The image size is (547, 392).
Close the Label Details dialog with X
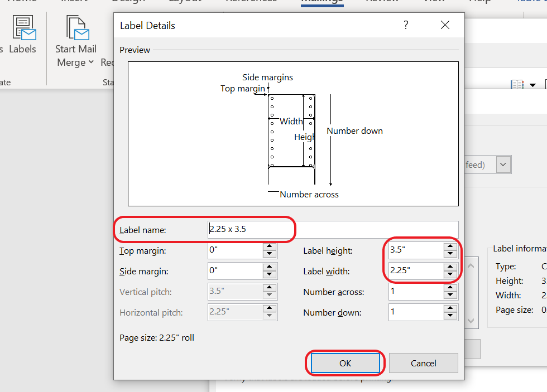[x=445, y=25]
